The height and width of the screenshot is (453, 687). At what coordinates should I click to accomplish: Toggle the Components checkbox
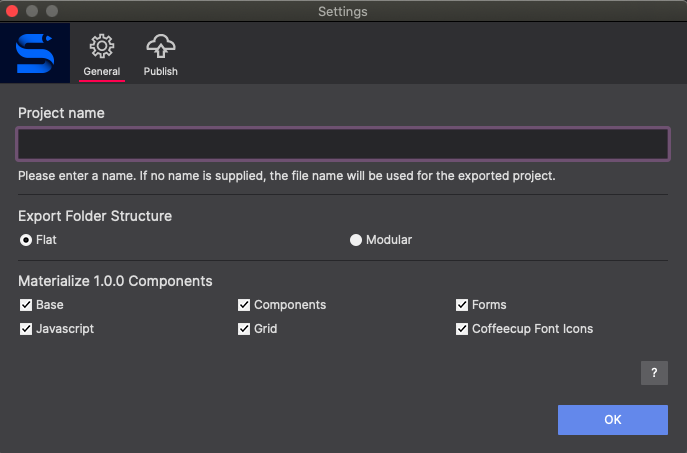click(244, 305)
